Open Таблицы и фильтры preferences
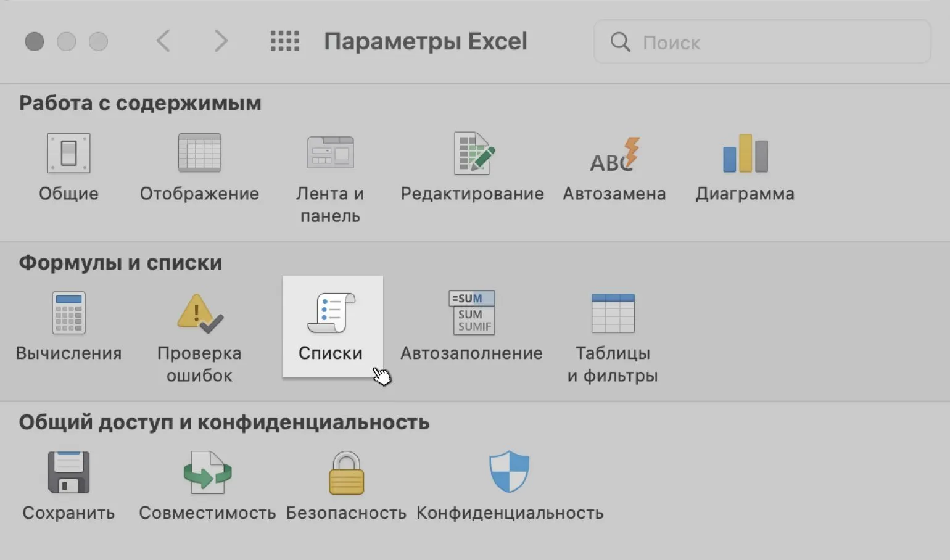Image resolution: width=950 pixels, height=560 pixels. pyautogui.click(x=613, y=314)
